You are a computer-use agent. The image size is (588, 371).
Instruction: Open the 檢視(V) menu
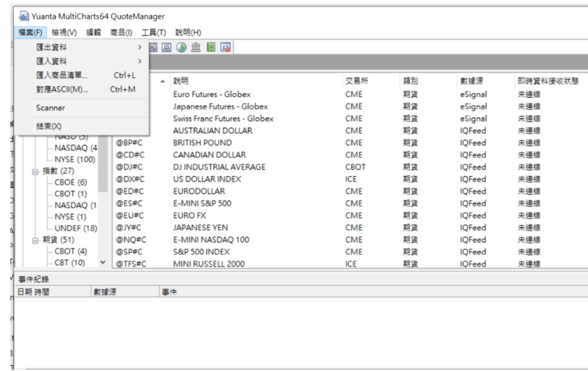[x=64, y=33]
